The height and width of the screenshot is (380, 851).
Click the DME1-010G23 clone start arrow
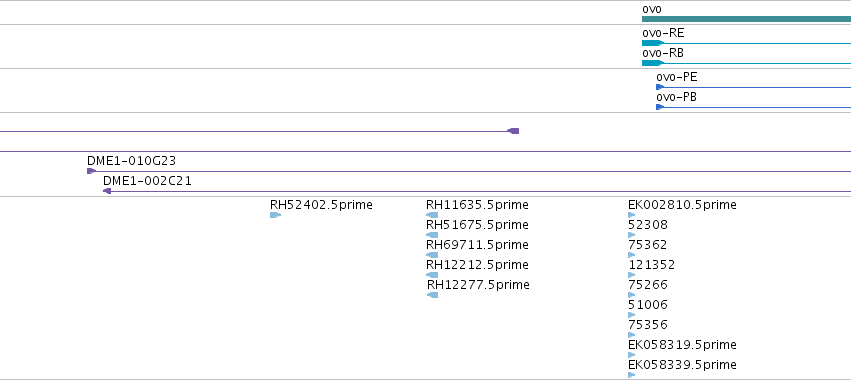point(92,171)
